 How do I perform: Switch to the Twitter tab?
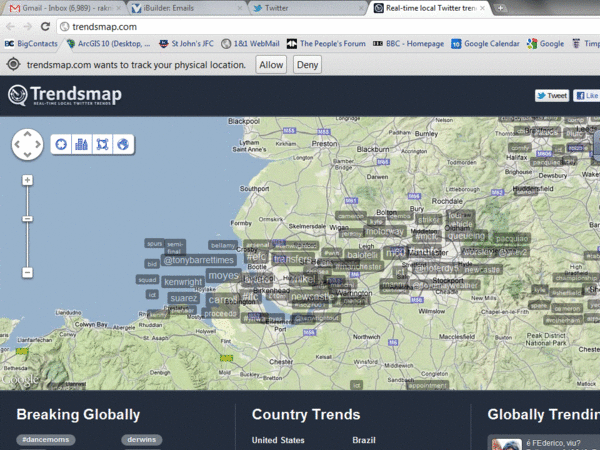pyautogui.click(x=307, y=8)
